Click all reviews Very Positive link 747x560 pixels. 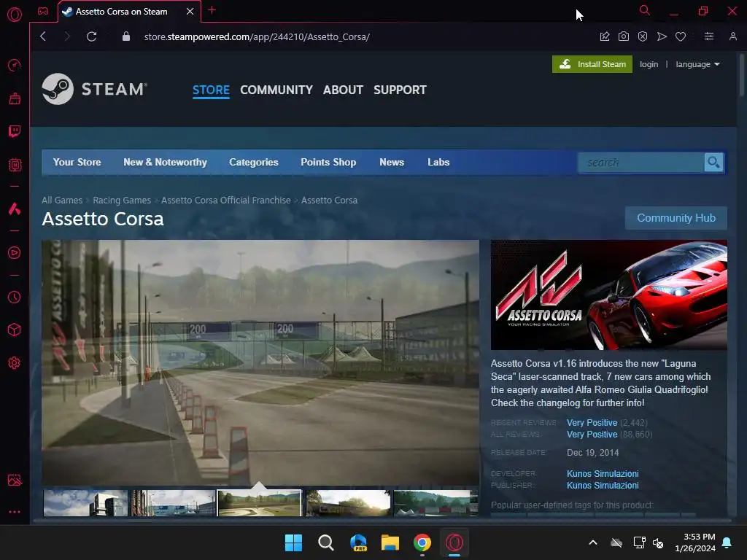[x=592, y=435]
